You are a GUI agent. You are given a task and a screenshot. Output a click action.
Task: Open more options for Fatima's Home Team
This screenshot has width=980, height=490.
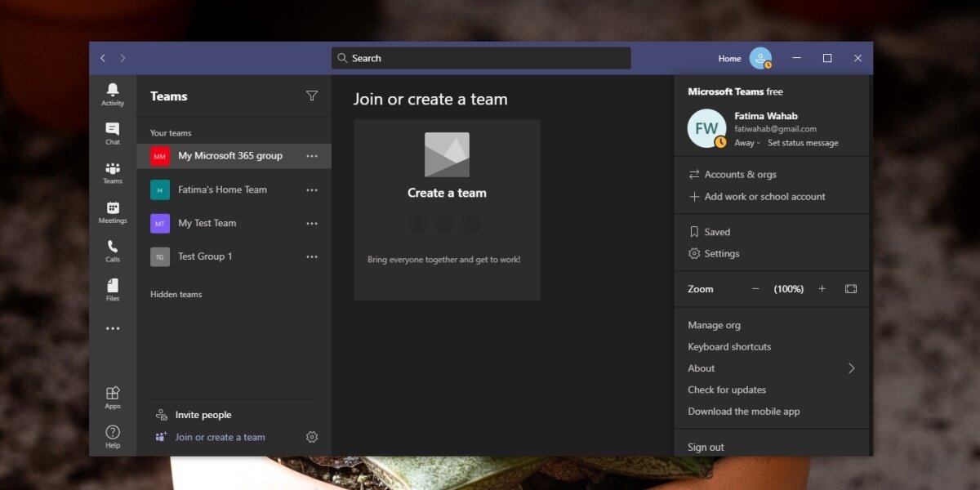click(312, 189)
